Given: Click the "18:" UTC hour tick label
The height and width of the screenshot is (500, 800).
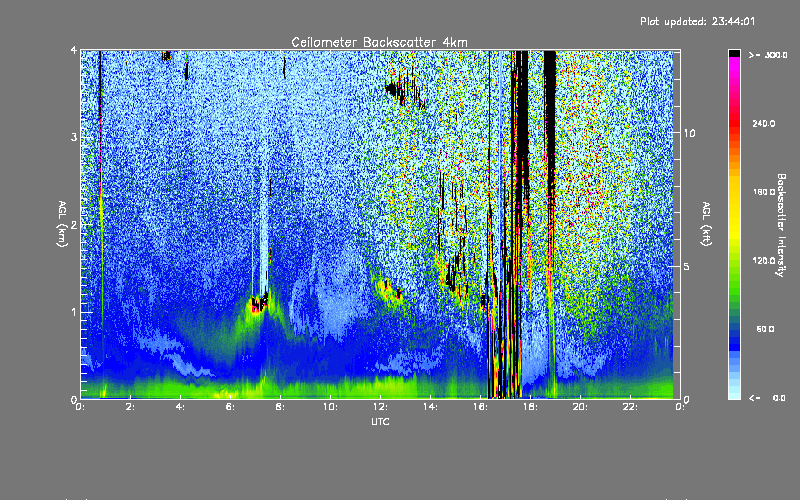Looking at the screenshot, I should pos(530,407).
